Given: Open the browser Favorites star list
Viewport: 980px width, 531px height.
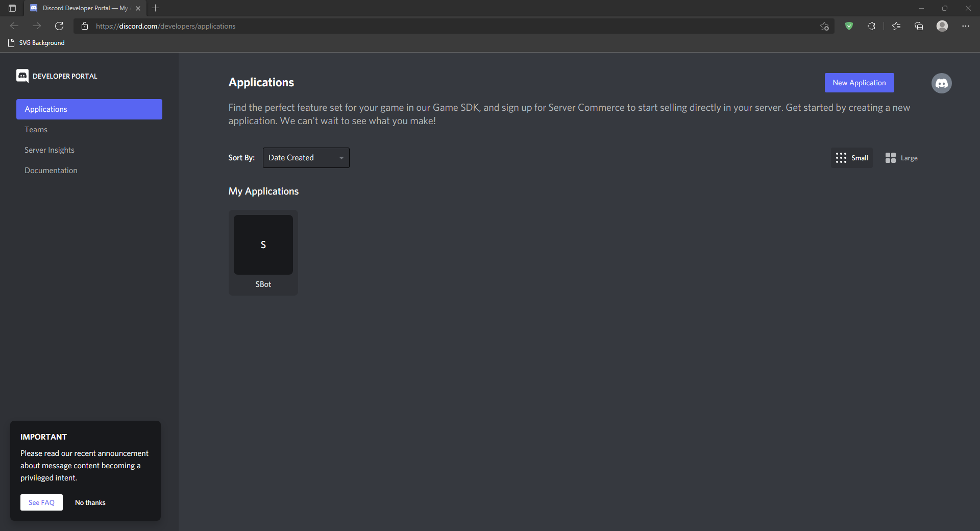Looking at the screenshot, I should click(896, 26).
